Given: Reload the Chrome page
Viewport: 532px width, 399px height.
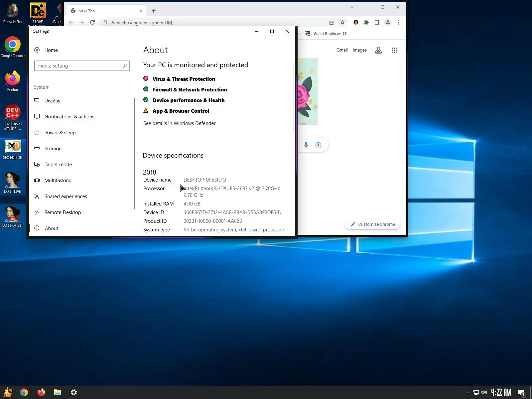Looking at the screenshot, I should (x=92, y=22).
